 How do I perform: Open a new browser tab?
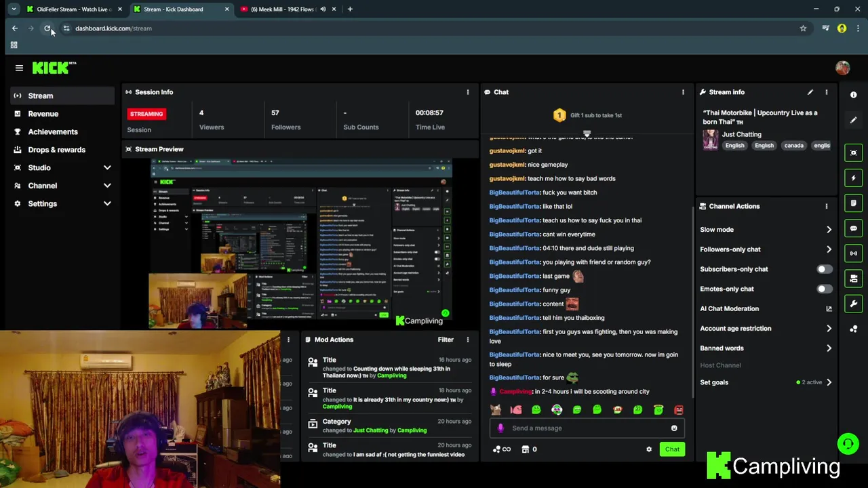click(x=350, y=9)
